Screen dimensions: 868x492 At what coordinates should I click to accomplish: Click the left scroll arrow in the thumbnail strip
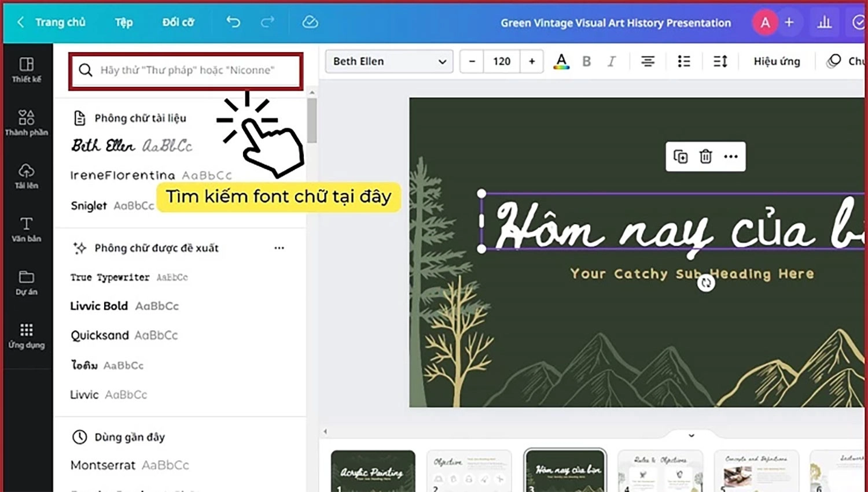(325, 431)
